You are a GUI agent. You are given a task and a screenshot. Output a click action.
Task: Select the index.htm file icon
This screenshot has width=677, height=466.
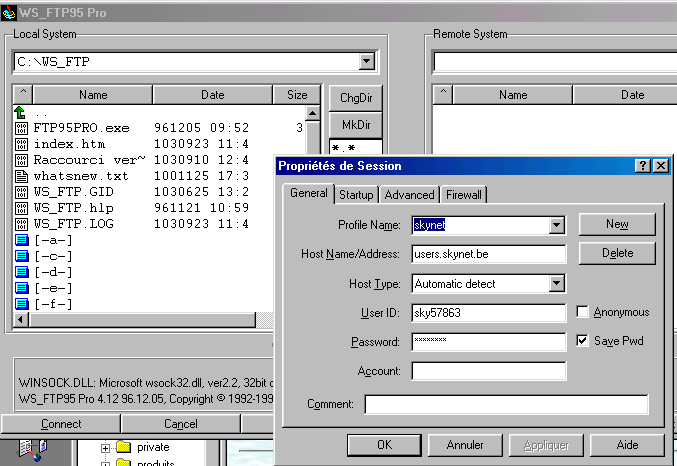(x=21, y=144)
